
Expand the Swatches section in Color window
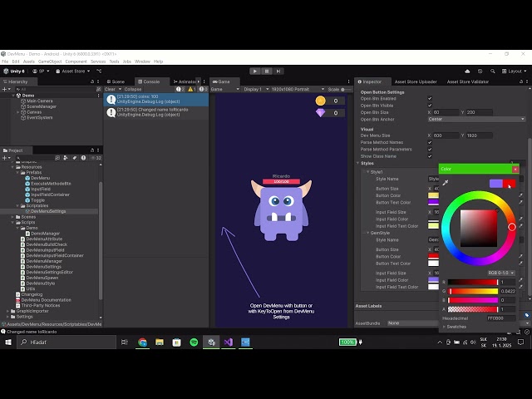(444, 327)
